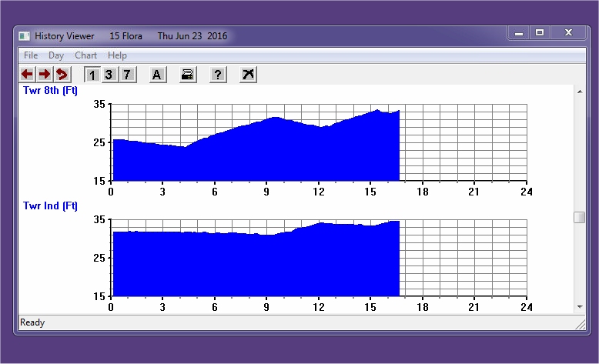Click the History Viewer app icon in title bar

[x=25, y=36]
